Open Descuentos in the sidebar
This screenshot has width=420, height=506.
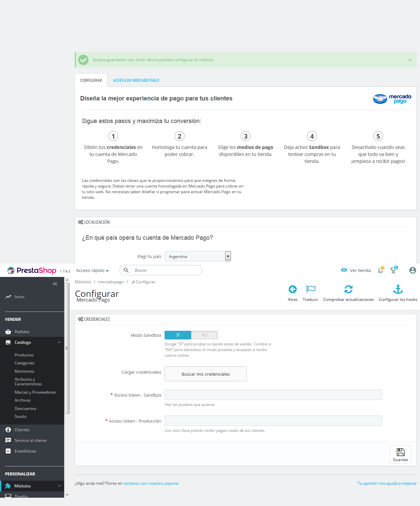(26, 409)
